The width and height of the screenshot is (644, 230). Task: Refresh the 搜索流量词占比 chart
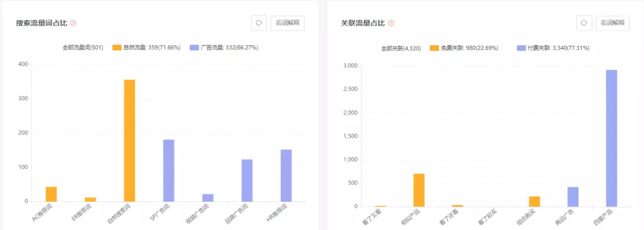click(x=259, y=23)
